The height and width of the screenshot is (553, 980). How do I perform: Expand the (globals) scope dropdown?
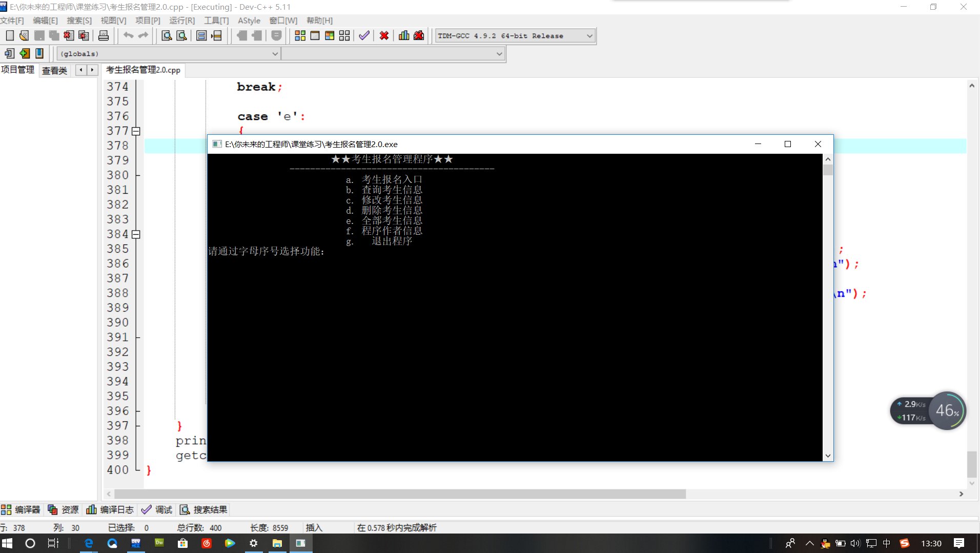click(275, 54)
